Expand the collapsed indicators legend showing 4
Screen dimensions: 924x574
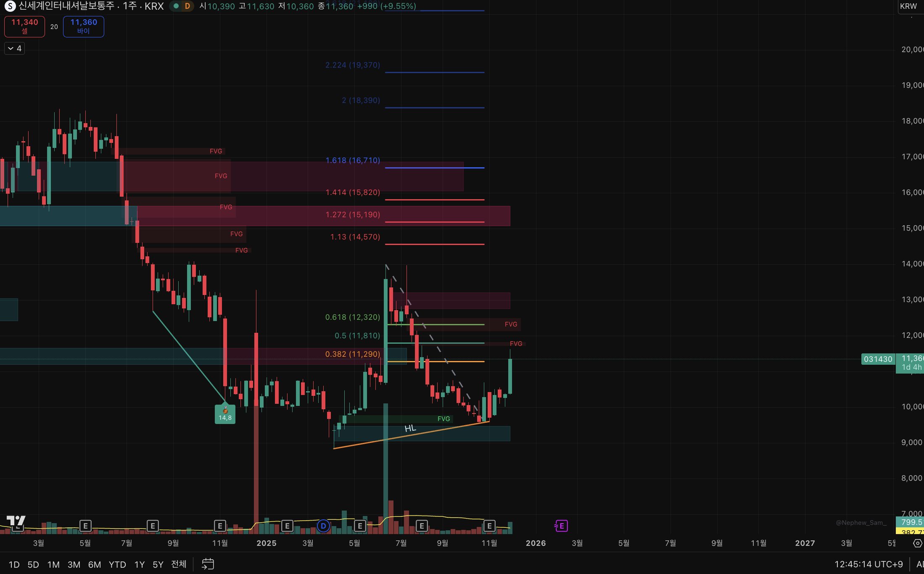15,48
